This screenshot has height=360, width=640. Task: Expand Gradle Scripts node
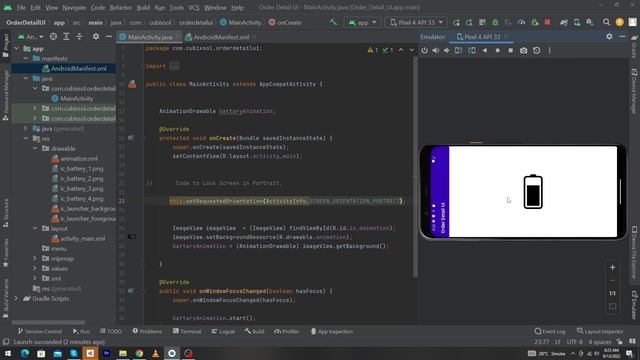point(16,299)
